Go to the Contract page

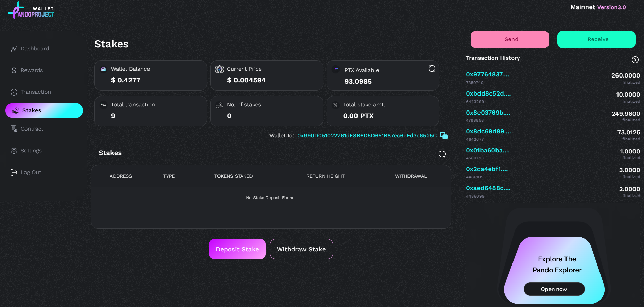pos(32,129)
